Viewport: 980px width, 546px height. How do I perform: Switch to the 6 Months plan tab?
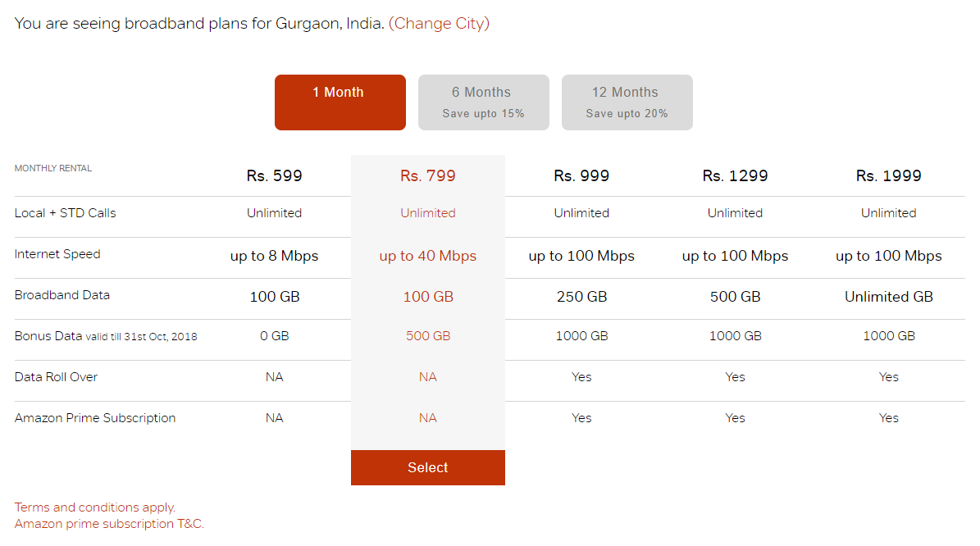483,102
